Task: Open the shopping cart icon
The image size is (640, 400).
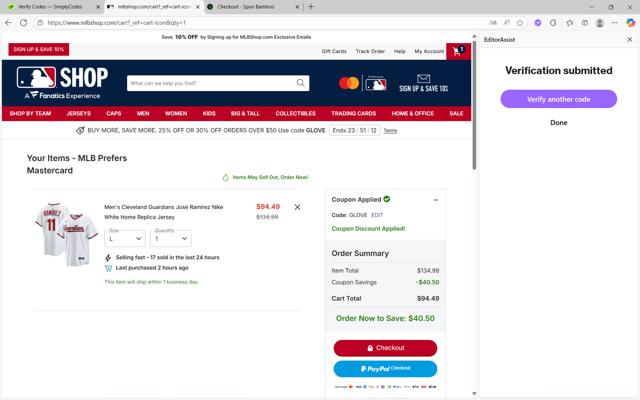Action: [x=458, y=51]
